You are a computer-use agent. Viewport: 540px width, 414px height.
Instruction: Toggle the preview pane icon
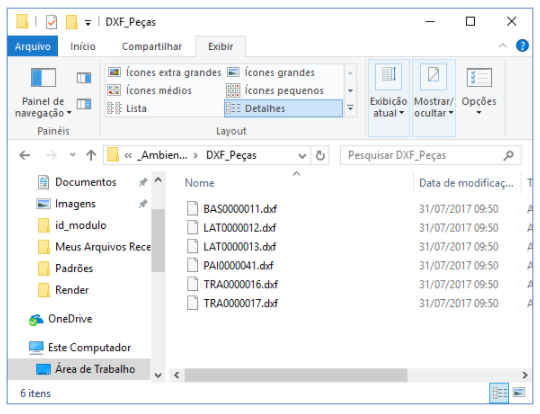[x=84, y=78]
